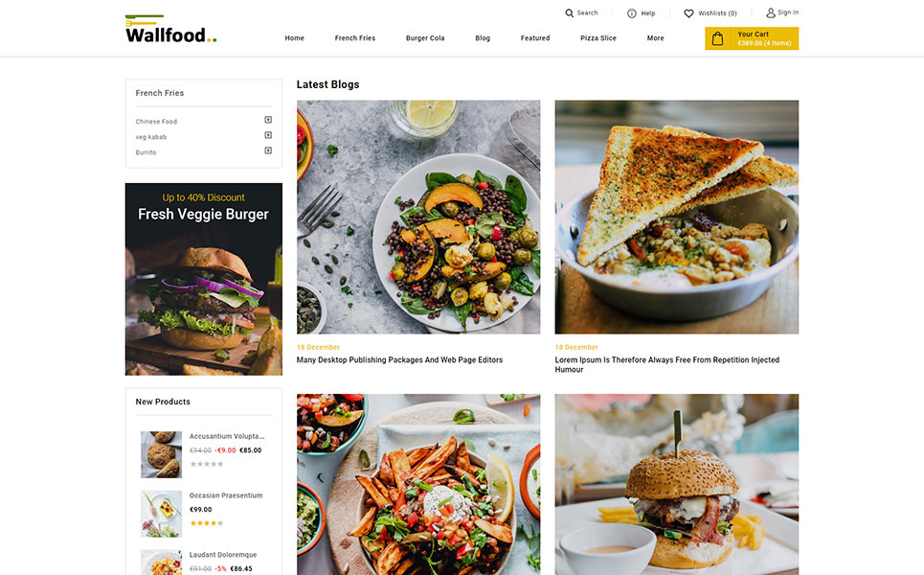This screenshot has height=575, width=924.
Task: Click the Fresh Veggie Burger discount banner
Action: coord(203,279)
